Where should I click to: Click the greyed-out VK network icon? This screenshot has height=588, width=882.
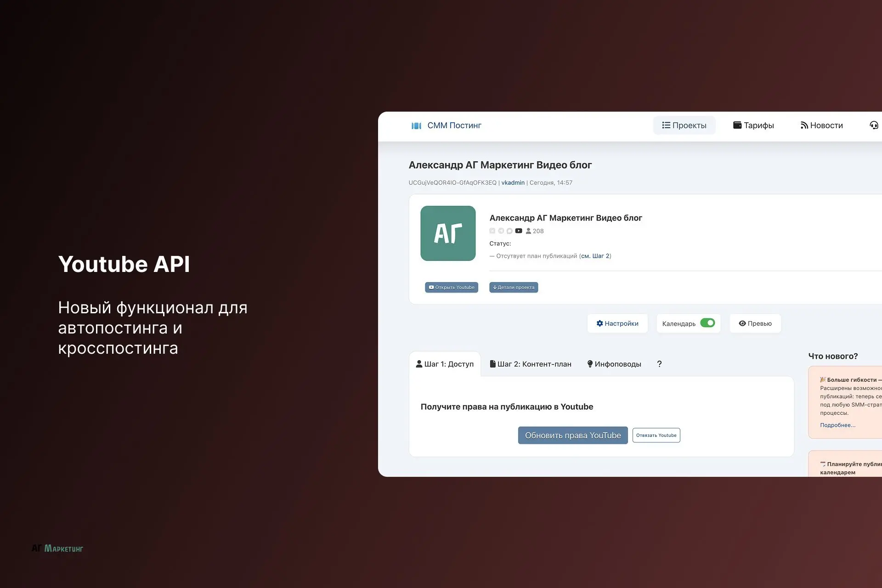point(492,231)
